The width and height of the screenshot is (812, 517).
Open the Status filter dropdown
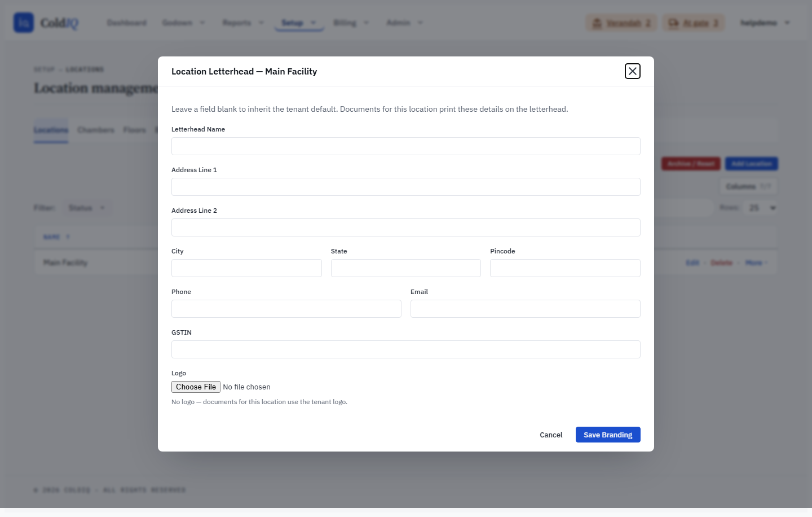click(87, 208)
